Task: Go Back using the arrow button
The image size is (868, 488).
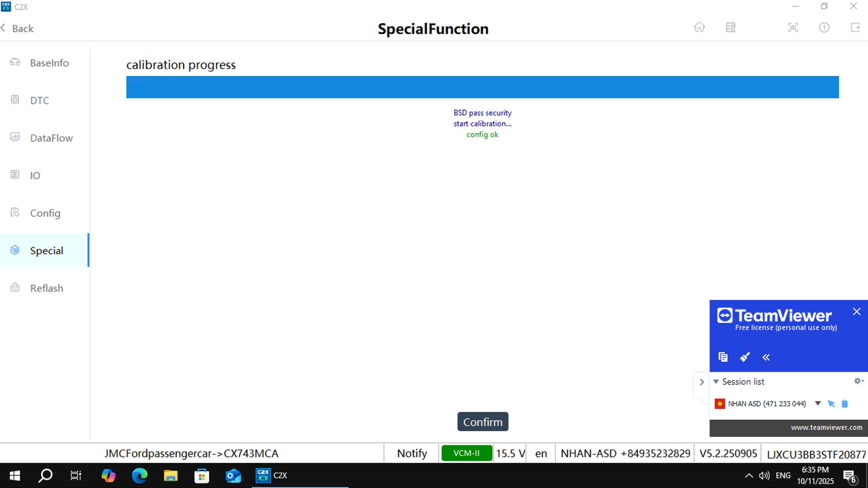Action: click(17, 28)
